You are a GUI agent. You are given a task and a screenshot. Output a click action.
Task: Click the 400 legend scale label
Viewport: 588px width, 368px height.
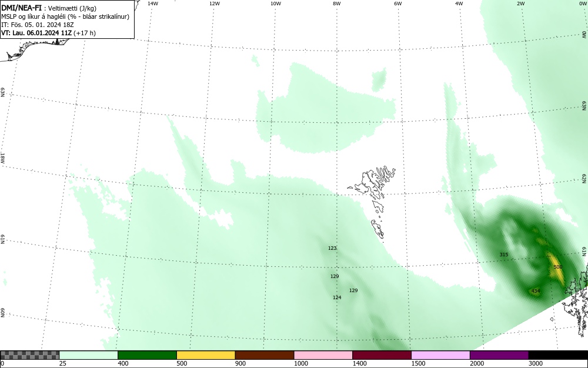[123, 363]
